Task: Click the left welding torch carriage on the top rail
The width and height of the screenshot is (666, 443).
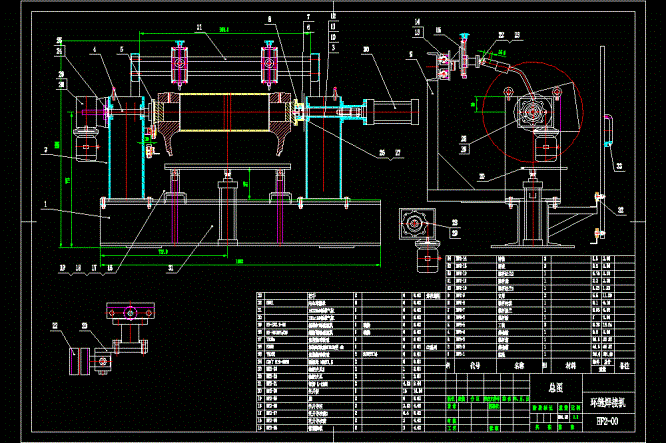Action: [179, 65]
